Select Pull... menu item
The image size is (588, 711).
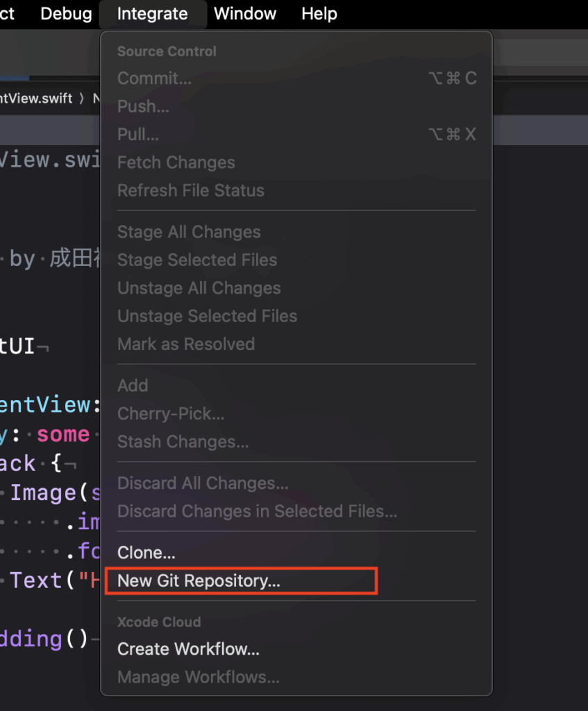click(296, 134)
